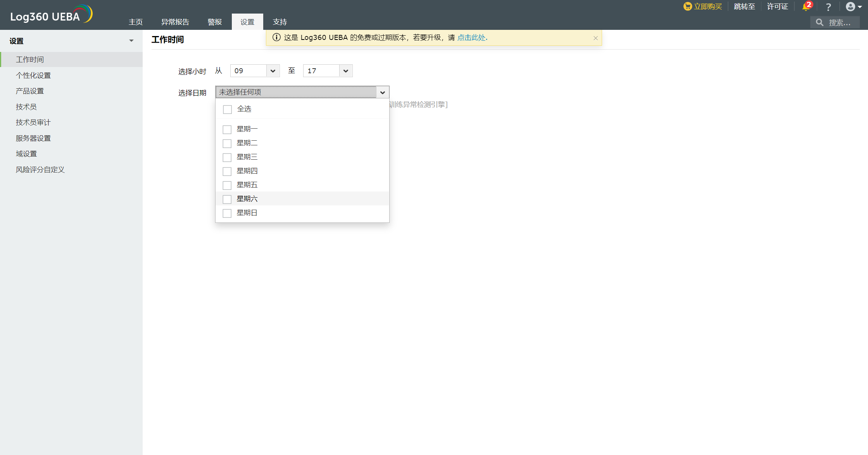Image resolution: width=868 pixels, height=455 pixels.
Task: Click the info icon on the upgrade banner
Action: [276, 37]
